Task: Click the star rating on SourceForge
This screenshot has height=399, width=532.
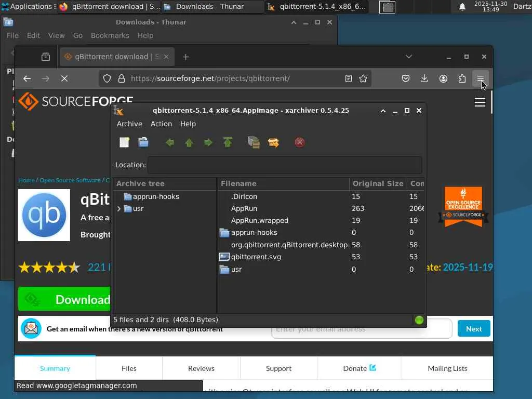Action: coord(49,268)
